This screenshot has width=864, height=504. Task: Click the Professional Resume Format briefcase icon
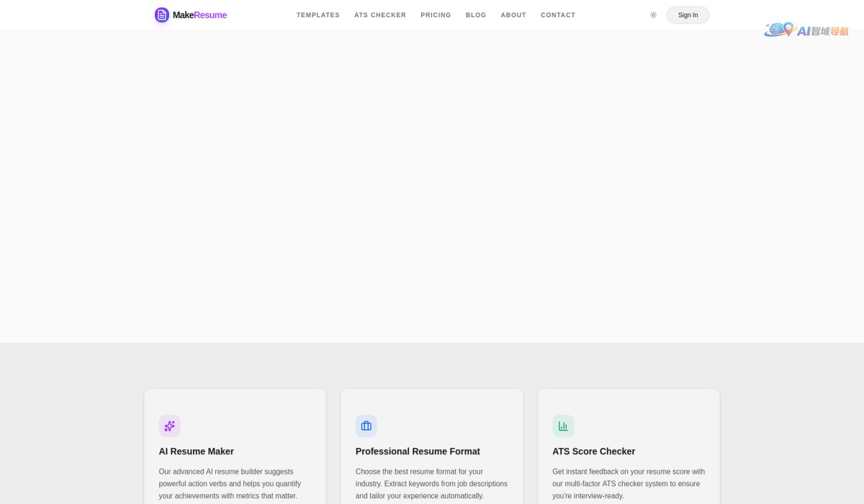click(x=366, y=426)
